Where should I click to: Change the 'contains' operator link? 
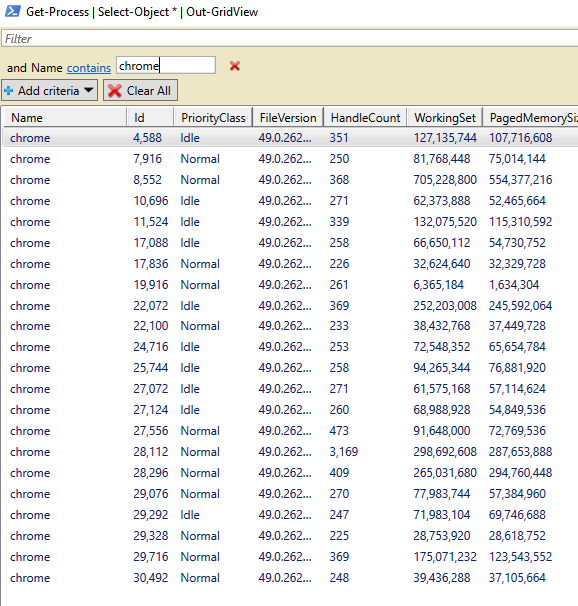click(x=89, y=68)
